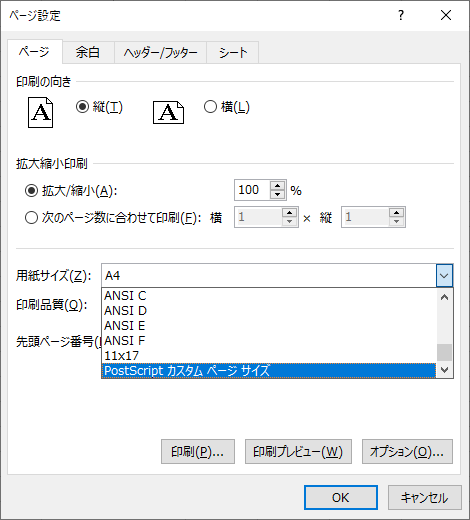The width and height of the screenshot is (470, 520).
Task: Decrease the 横 pages-wide spinner
Action: (x=289, y=221)
